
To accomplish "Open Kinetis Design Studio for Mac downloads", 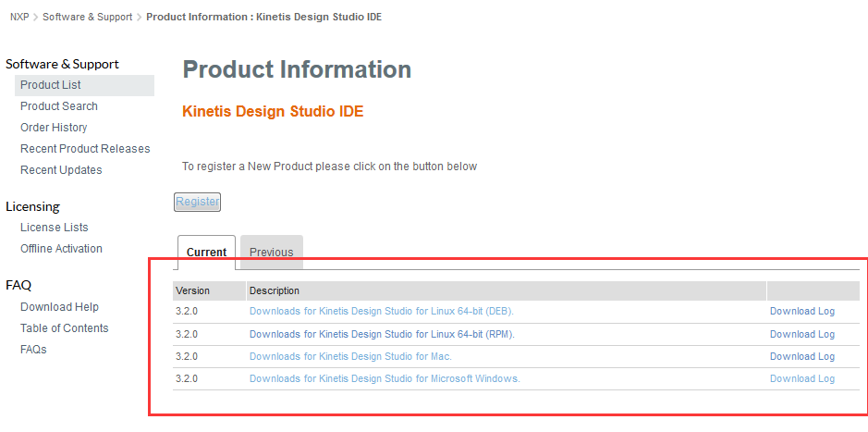I will (x=350, y=356).
